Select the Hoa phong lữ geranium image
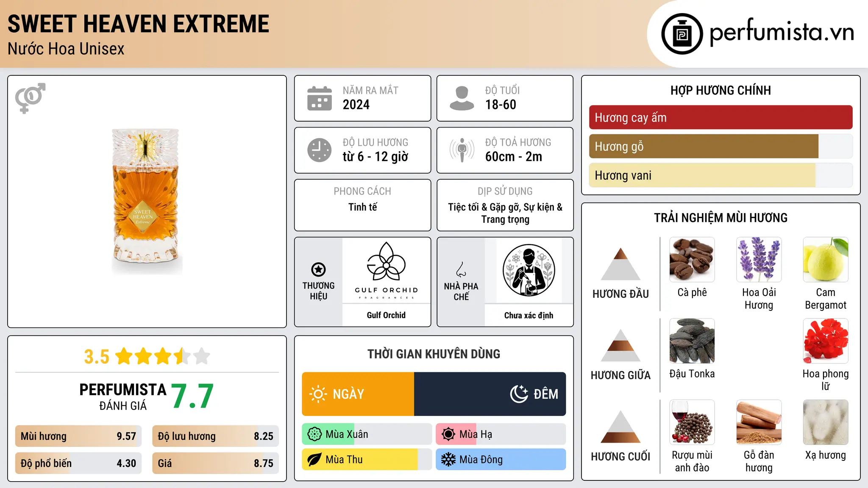Screen dimensions: 868x488 click(x=826, y=341)
